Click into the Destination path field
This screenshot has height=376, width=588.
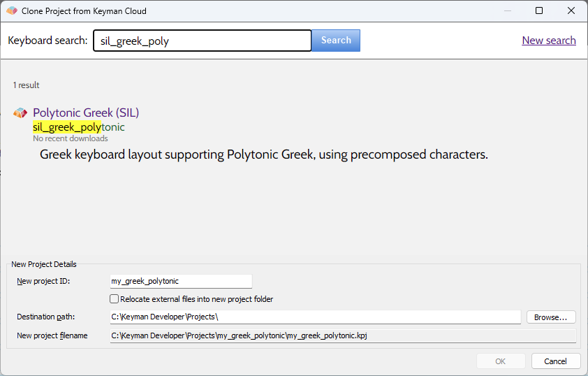[315, 317]
